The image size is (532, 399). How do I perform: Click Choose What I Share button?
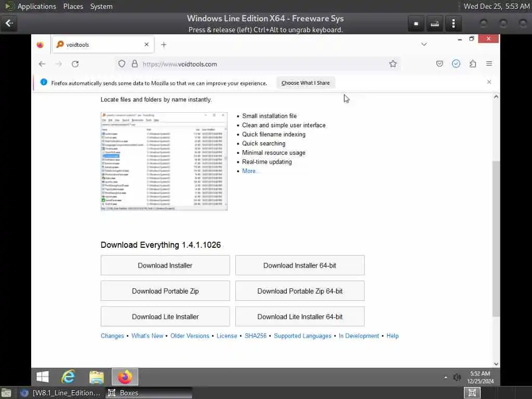click(x=305, y=83)
